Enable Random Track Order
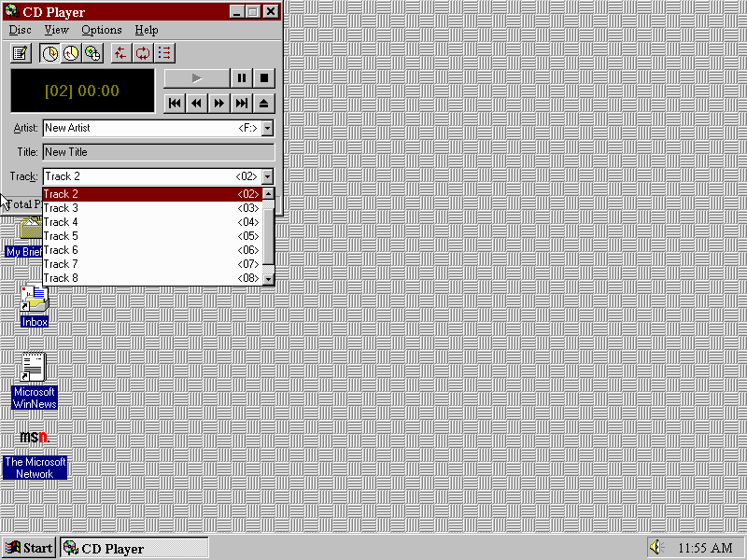 click(120, 53)
